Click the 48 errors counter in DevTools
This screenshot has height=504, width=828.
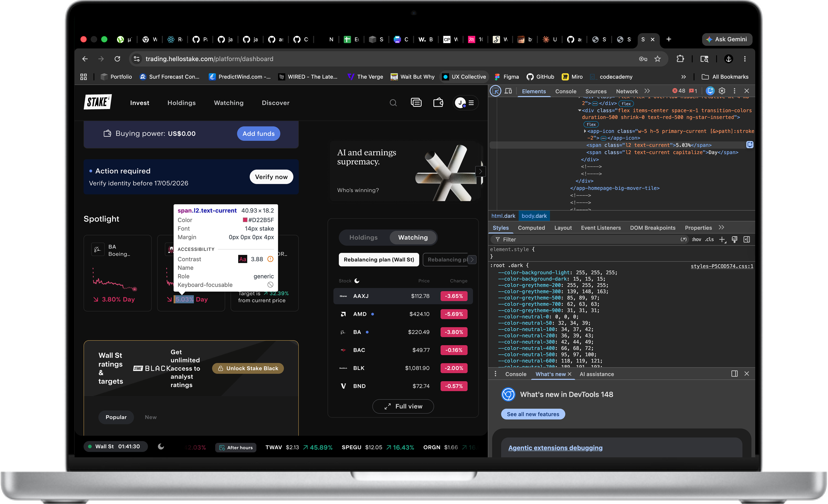tap(678, 91)
